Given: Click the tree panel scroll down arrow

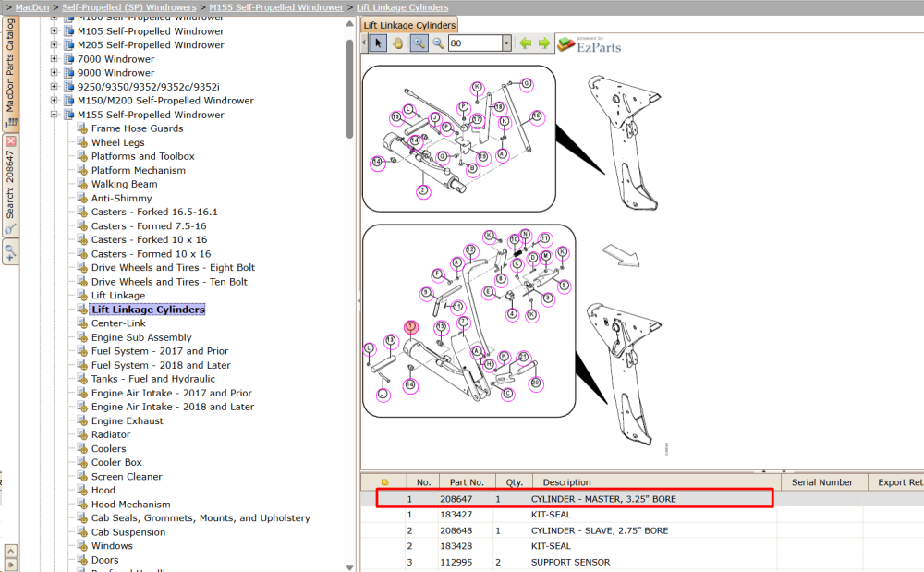Looking at the screenshot, I should 349,567.
